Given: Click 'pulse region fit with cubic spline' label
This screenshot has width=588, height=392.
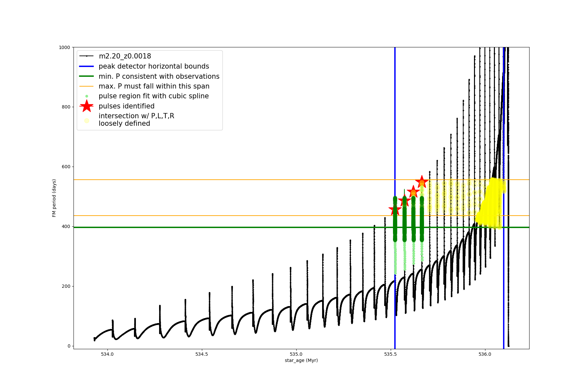Looking at the screenshot, I should tap(154, 96).
